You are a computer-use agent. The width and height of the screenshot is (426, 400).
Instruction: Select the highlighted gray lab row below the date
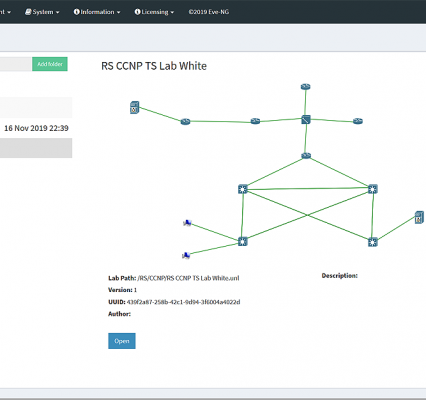coord(36,148)
